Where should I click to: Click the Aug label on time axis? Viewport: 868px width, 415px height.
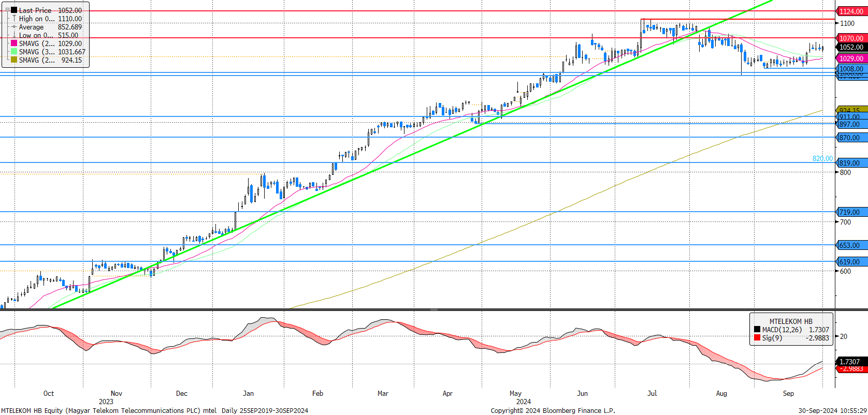coord(721,393)
